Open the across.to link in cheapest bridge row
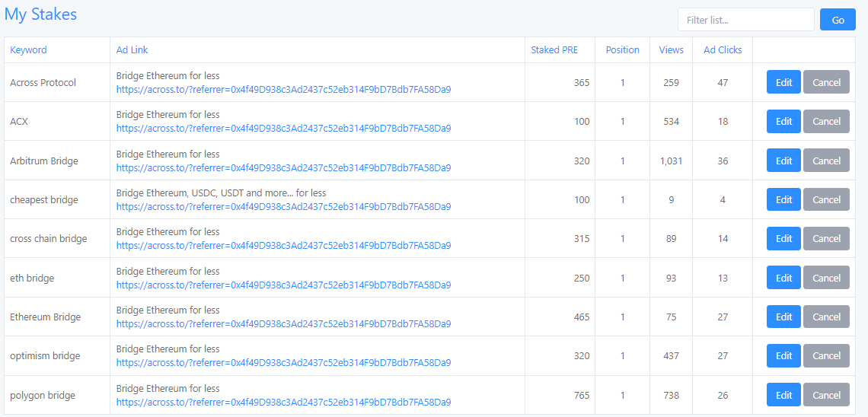 [x=283, y=207]
